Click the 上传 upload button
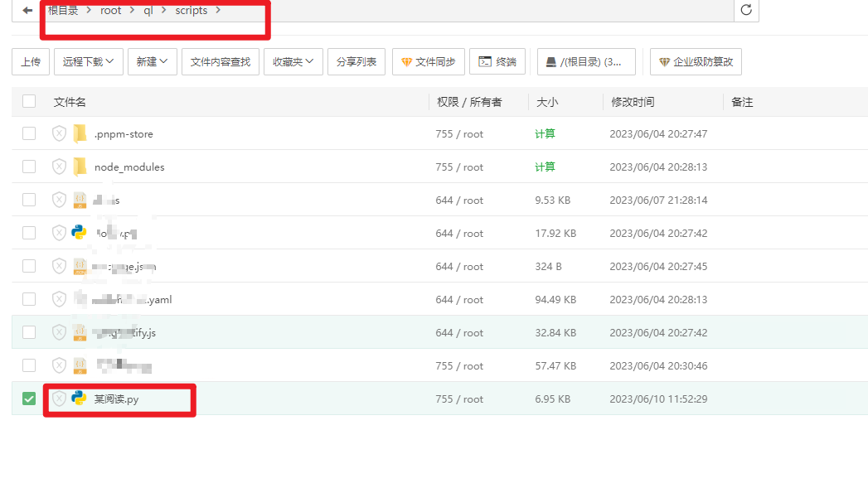Screen dimensions: 868x488 (x=31, y=61)
